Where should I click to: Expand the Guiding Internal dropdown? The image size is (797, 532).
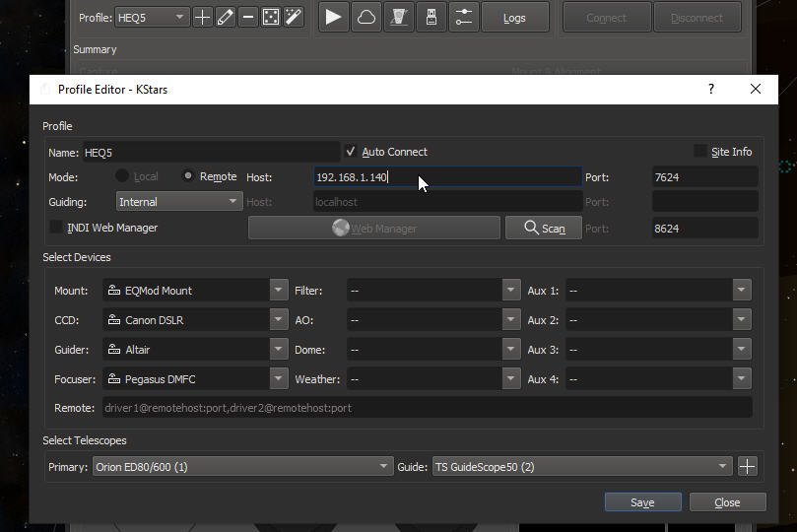pos(178,202)
